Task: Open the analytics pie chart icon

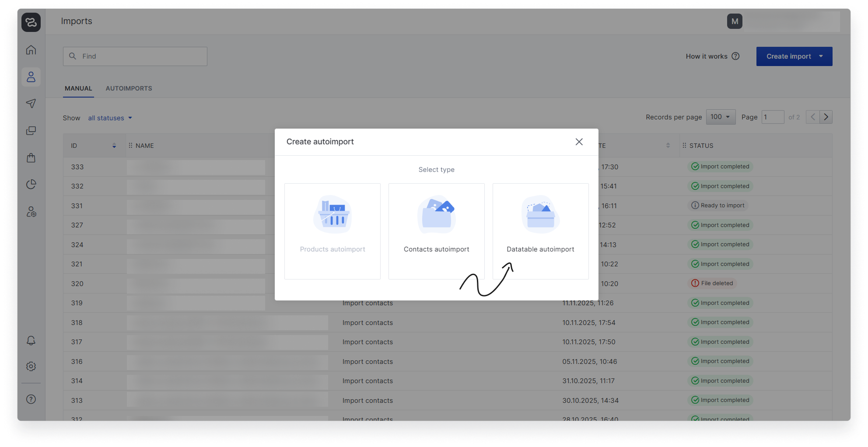Action: [x=31, y=185]
